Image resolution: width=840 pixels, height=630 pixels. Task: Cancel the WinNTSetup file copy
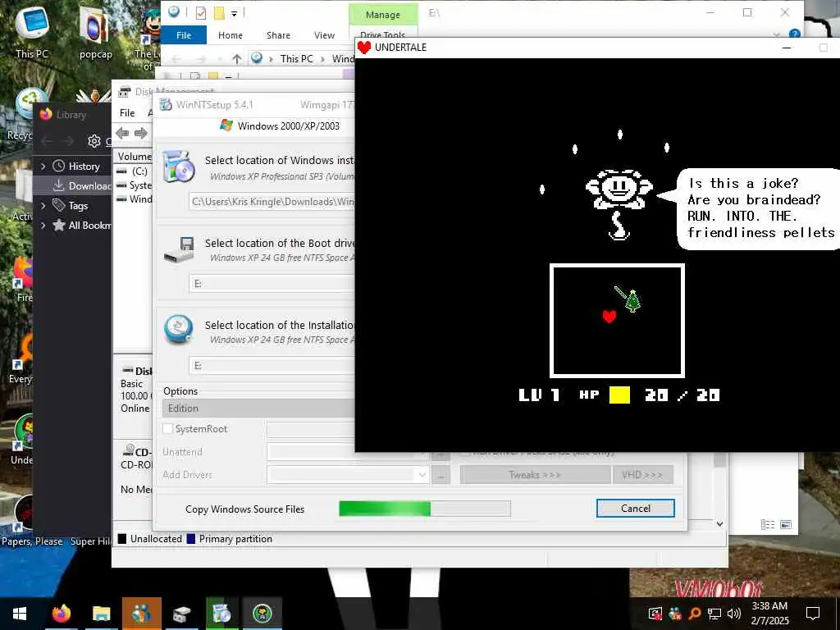click(636, 509)
